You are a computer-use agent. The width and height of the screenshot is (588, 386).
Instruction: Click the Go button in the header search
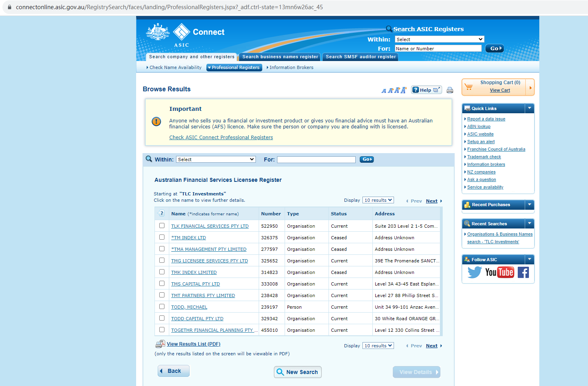click(494, 49)
